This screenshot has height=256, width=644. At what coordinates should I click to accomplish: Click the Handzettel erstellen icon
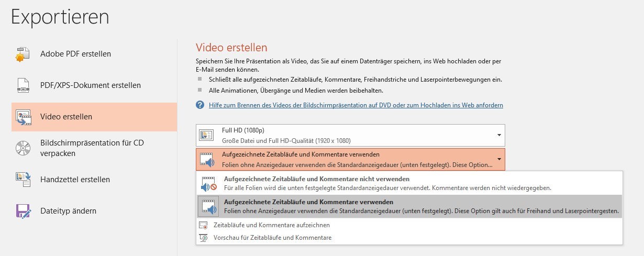[23, 180]
